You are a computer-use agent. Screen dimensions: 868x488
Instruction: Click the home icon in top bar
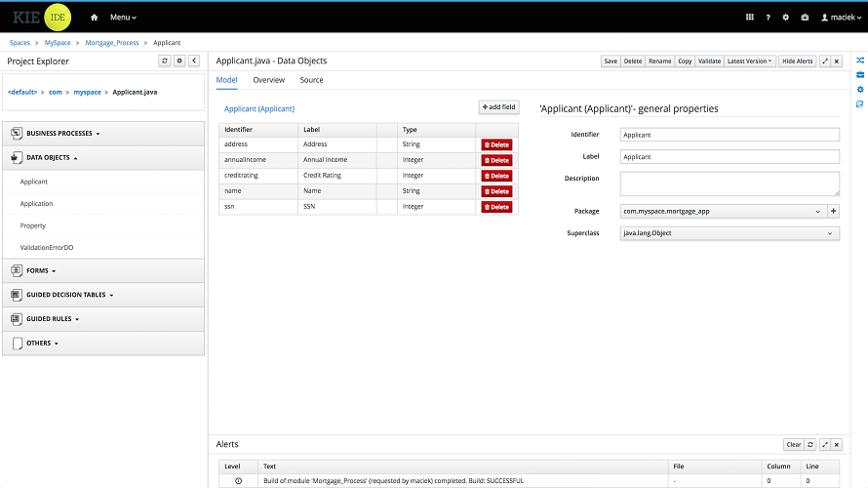94,18
